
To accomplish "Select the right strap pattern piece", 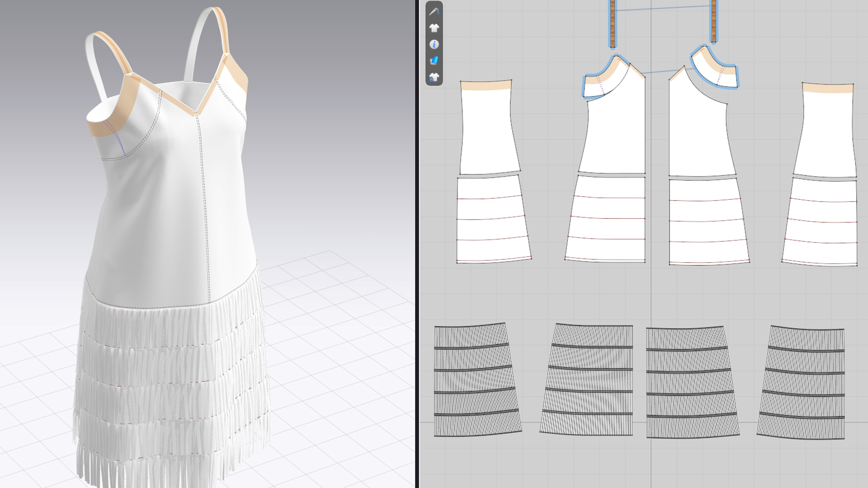I will (714, 20).
